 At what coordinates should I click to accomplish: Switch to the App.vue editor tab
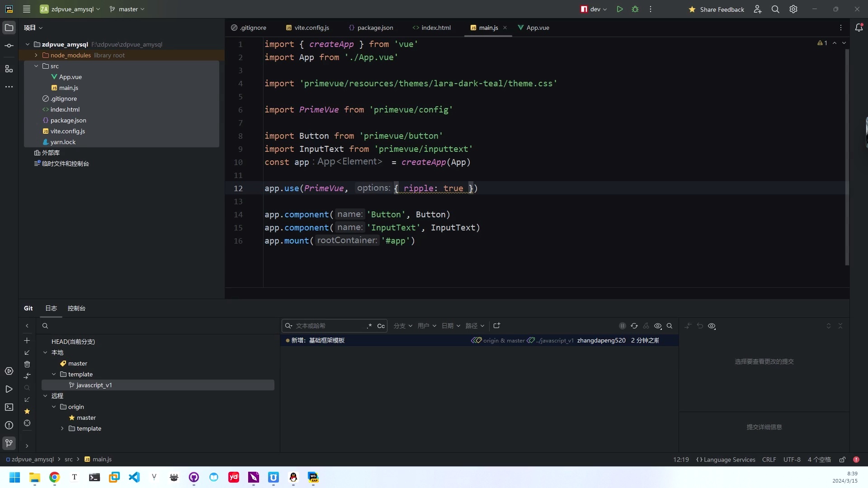(536, 28)
